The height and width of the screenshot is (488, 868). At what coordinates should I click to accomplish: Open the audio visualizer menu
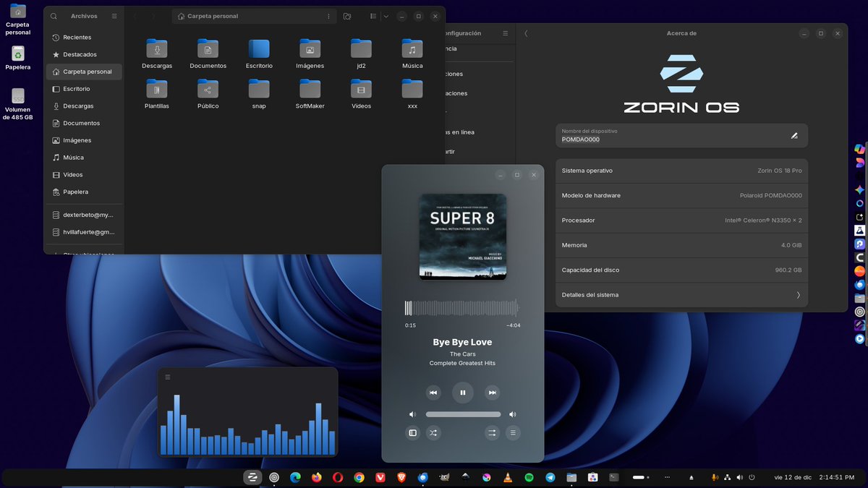pyautogui.click(x=168, y=377)
